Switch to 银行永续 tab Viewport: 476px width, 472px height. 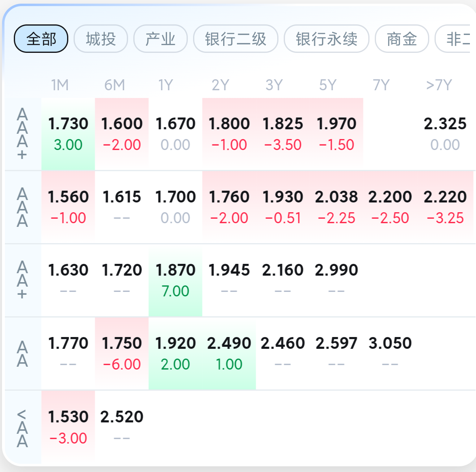pyautogui.click(x=326, y=39)
